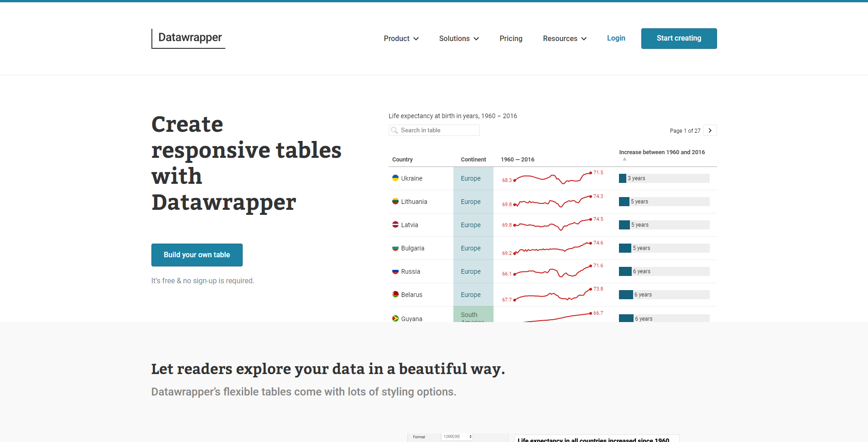Click Europe cell in Latvia row
Viewport: 868px width, 442px height.
point(473,225)
